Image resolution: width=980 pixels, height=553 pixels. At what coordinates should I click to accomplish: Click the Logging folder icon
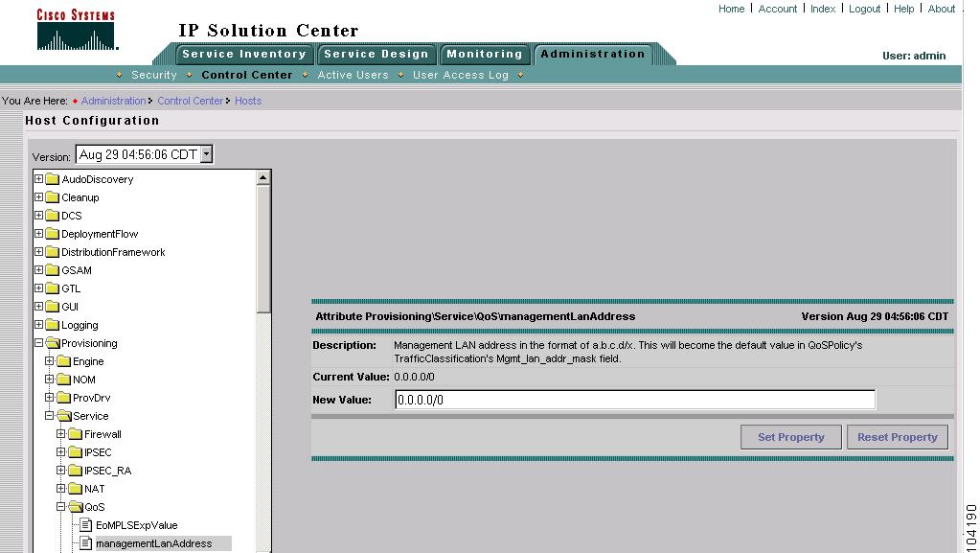pos(53,325)
